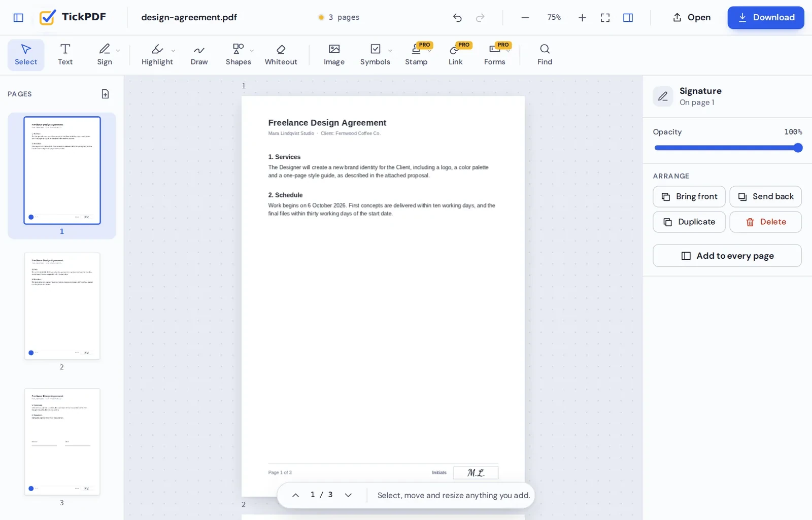
Task: Select the Forms PRO tool
Action: point(494,55)
